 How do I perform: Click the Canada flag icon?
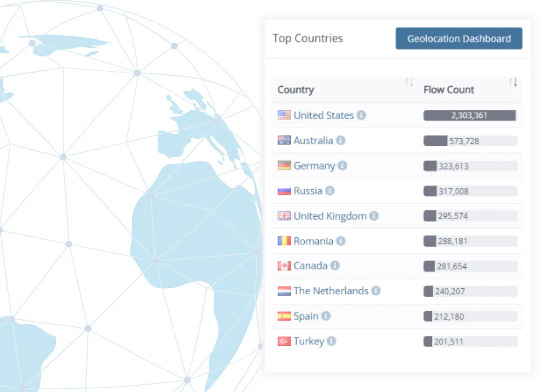pyautogui.click(x=284, y=266)
